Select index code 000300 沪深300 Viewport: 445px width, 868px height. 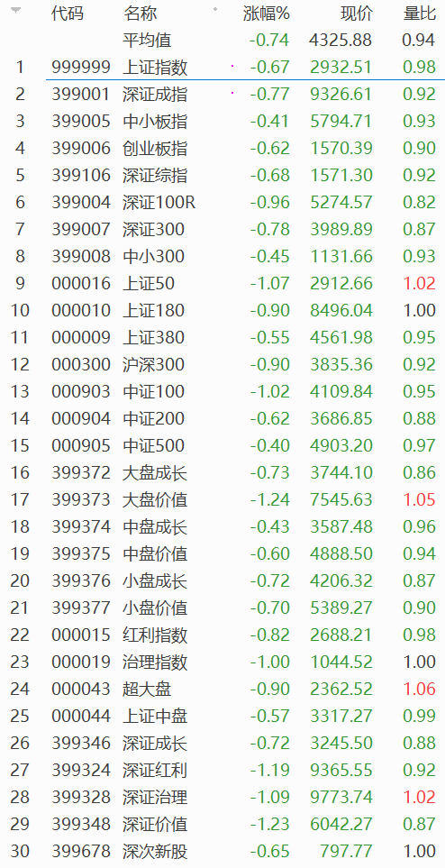222,365
